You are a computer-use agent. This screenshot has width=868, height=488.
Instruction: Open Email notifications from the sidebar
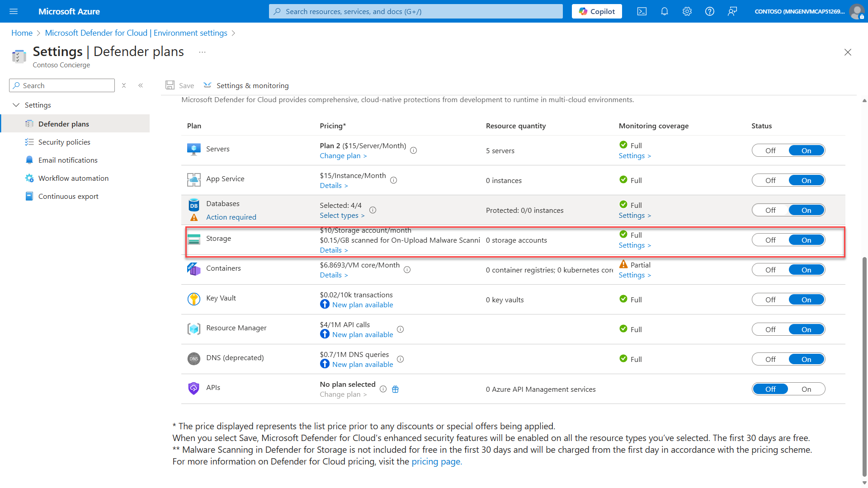click(68, 160)
